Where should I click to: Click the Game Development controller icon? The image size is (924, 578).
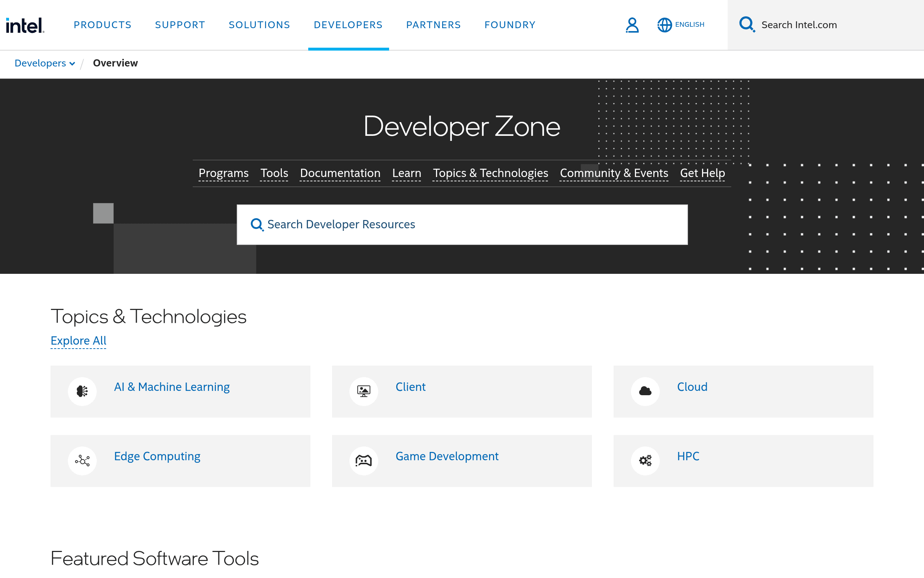(363, 461)
